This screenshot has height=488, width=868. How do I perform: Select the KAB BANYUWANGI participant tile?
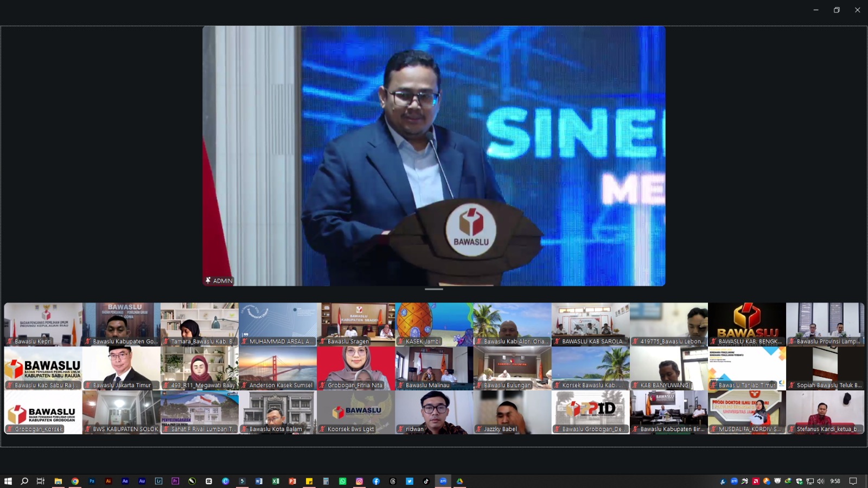(x=669, y=368)
